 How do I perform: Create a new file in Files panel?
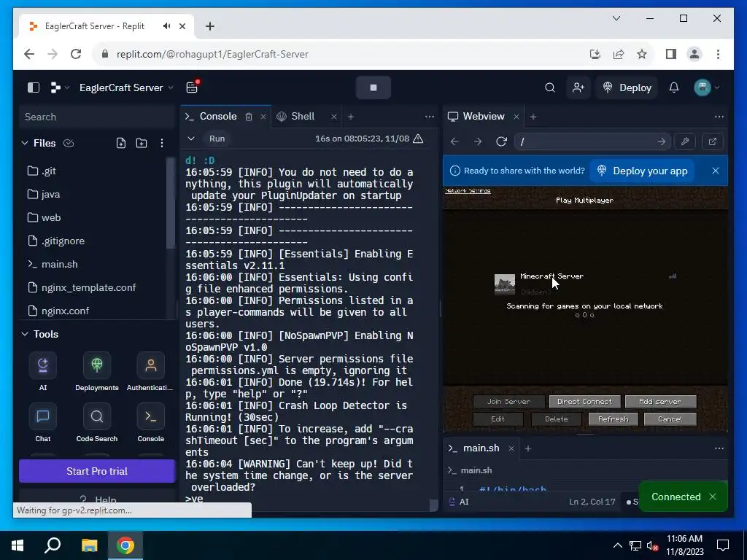[x=121, y=143]
